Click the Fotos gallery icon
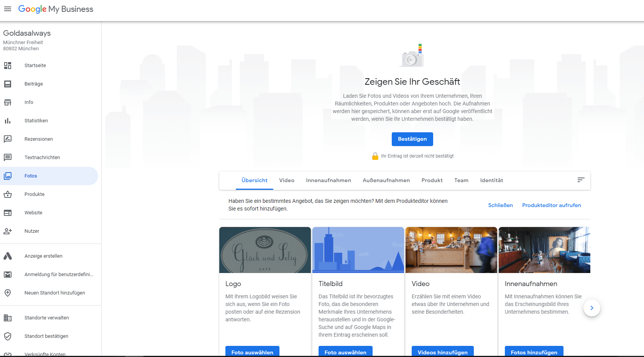 coord(8,176)
